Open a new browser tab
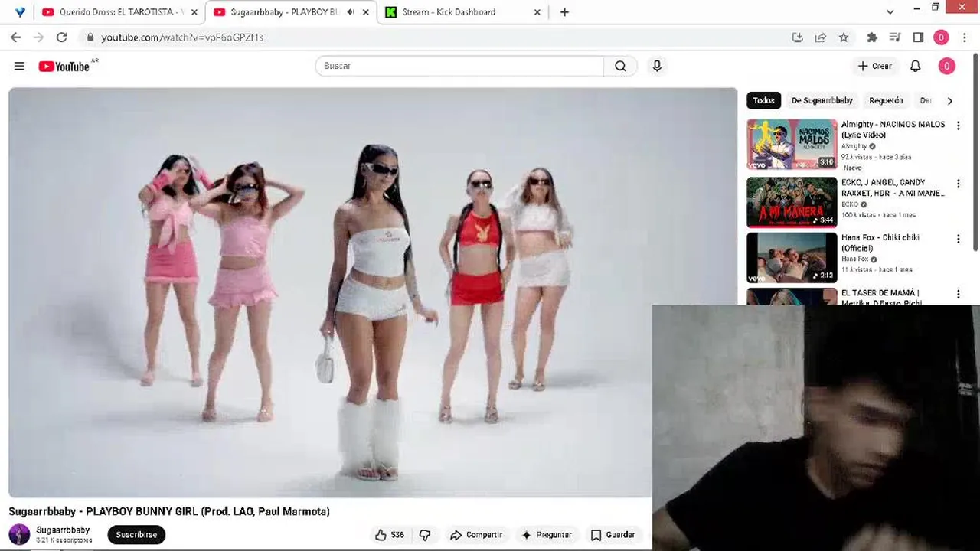This screenshot has width=980, height=551. [564, 12]
